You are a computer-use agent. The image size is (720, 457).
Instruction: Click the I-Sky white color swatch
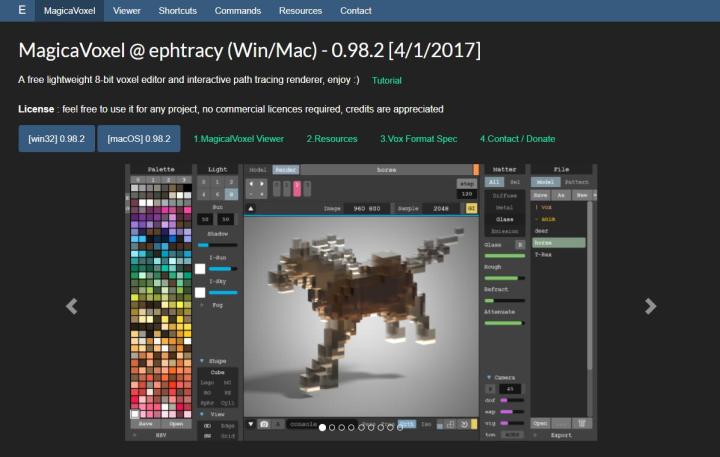(200, 292)
